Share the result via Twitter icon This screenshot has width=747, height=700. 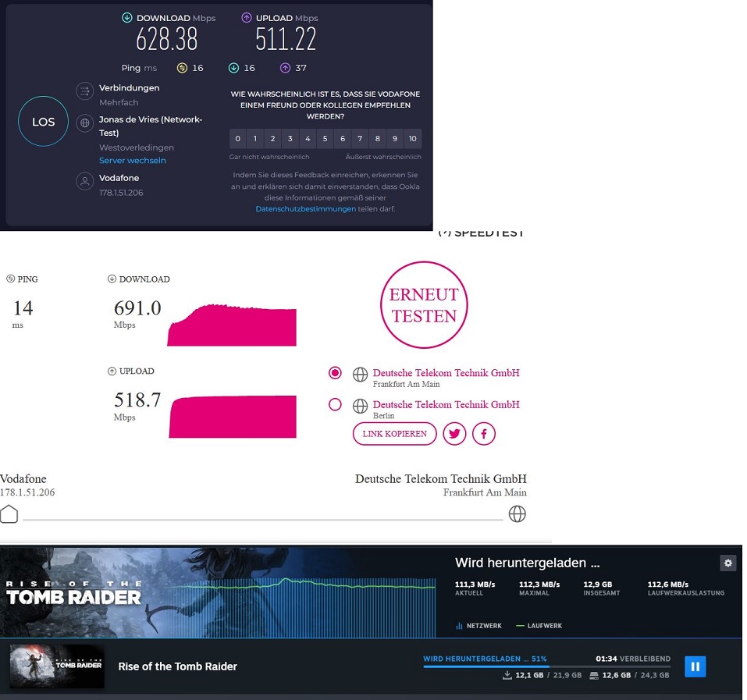[x=454, y=434]
